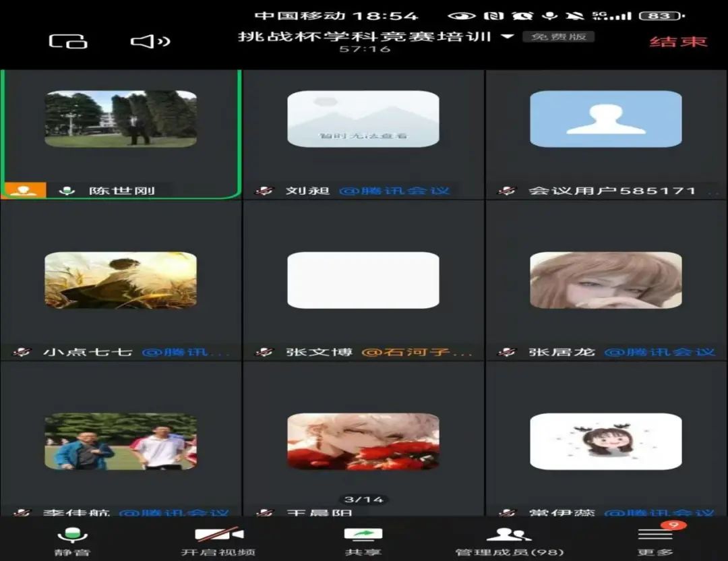Open the 共享 screen share option
This screenshot has width=728, height=561.
coord(363,541)
